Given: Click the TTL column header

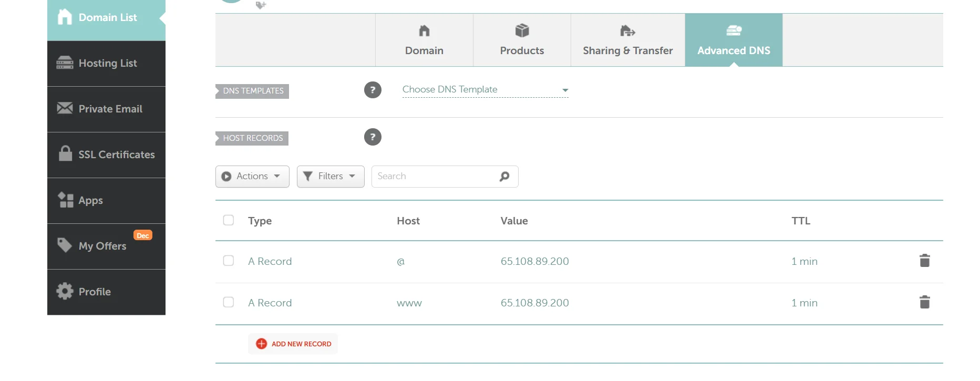Looking at the screenshot, I should [x=801, y=221].
